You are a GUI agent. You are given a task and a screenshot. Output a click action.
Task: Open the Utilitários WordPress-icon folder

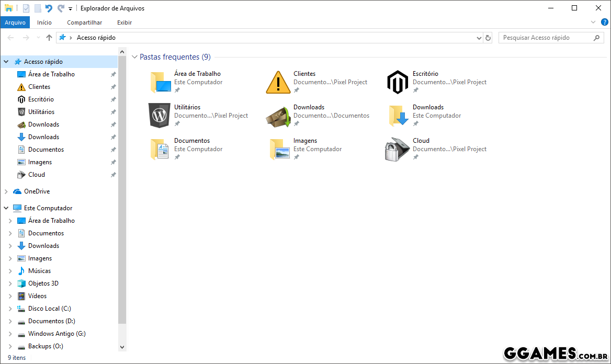tap(159, 116)
